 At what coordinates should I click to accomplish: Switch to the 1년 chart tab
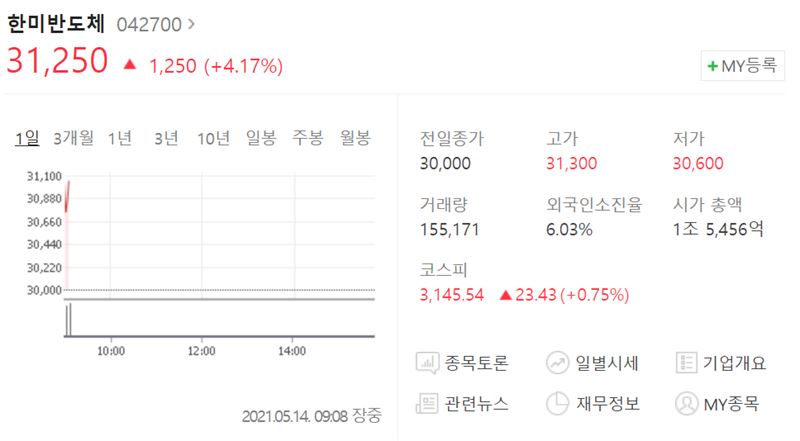pos(120,138)
